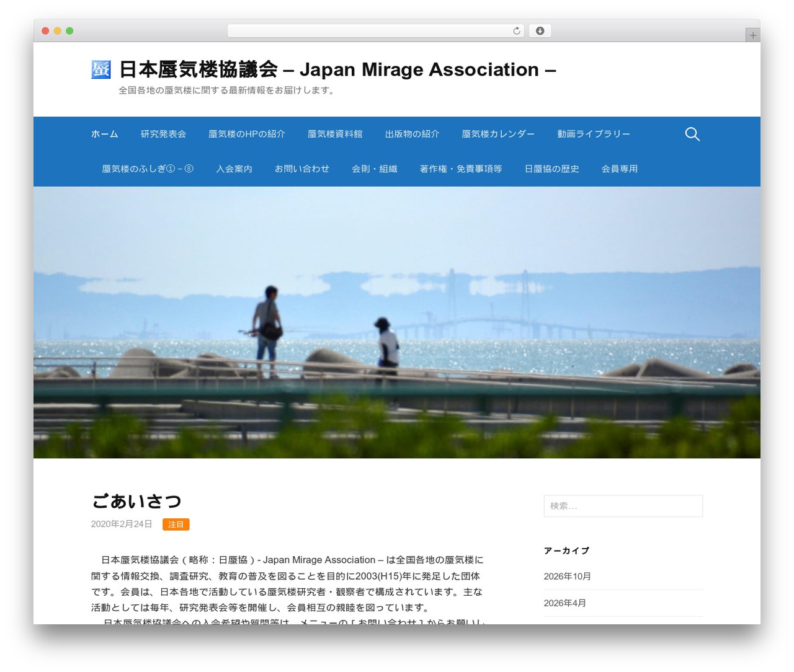Open the 会員専用 menu item
The image size is (794, 672).
(620, 169)
